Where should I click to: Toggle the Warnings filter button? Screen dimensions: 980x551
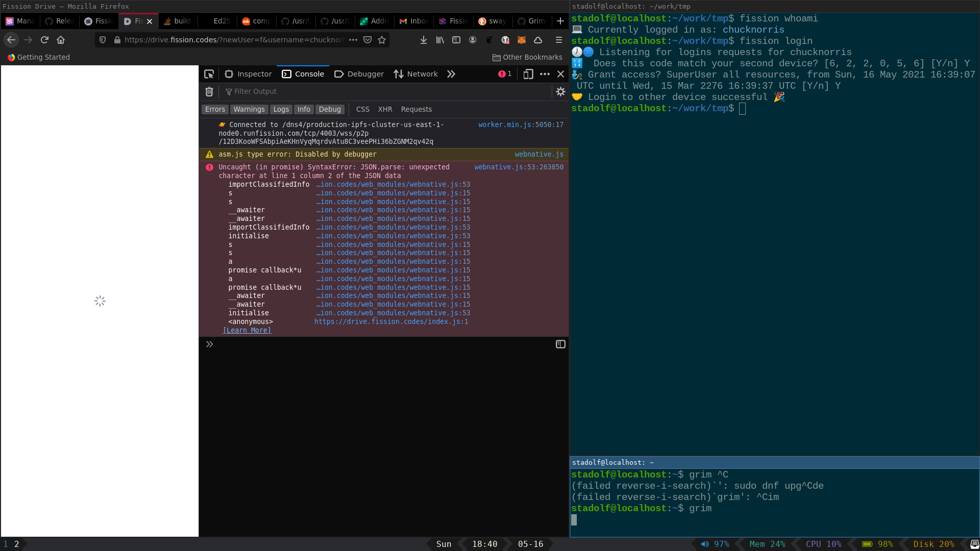tap(249, 109)
